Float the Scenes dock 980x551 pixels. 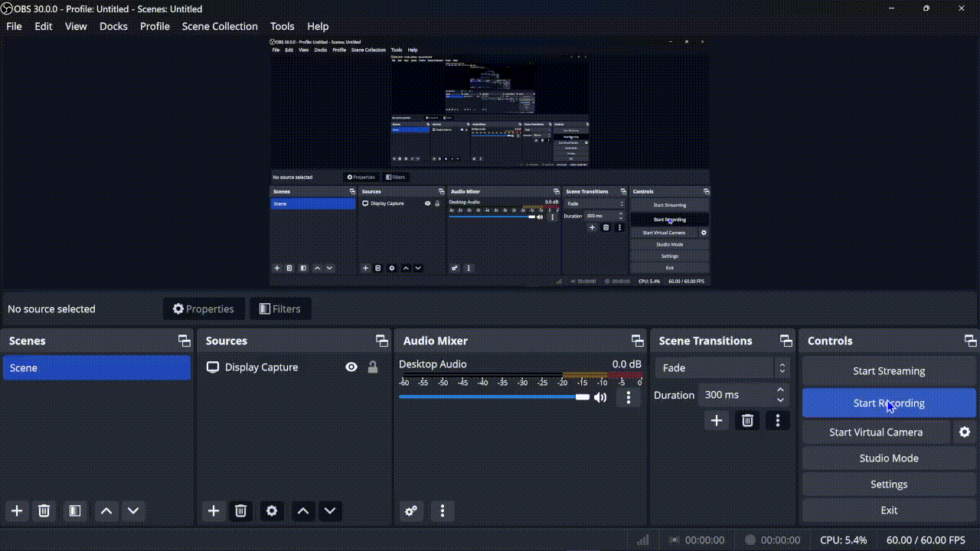click(x=184, y=341)
